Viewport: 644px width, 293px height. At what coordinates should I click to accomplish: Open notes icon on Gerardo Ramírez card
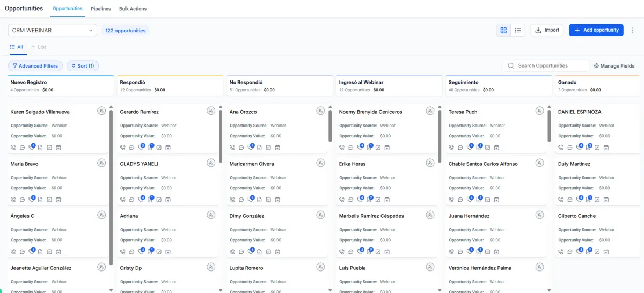150,148
